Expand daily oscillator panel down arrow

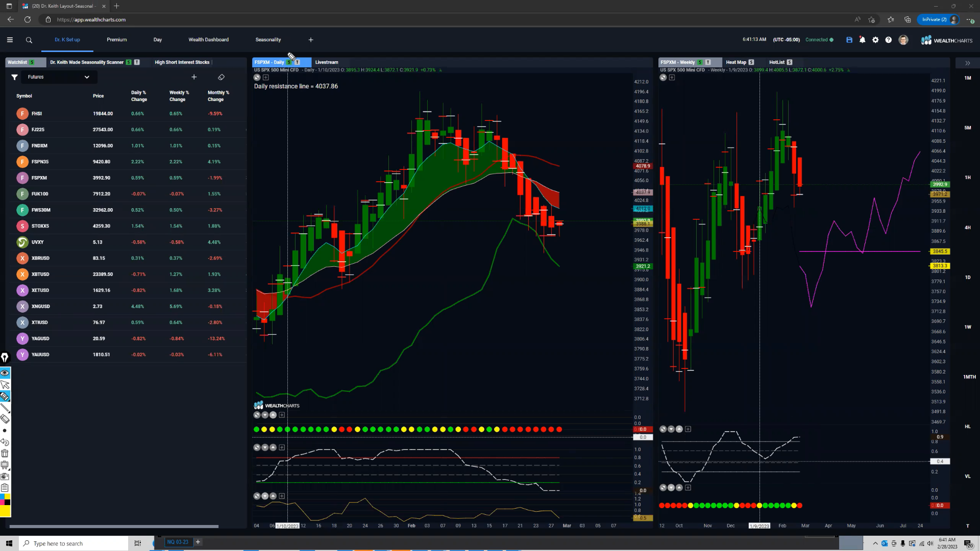click(265, 448)
